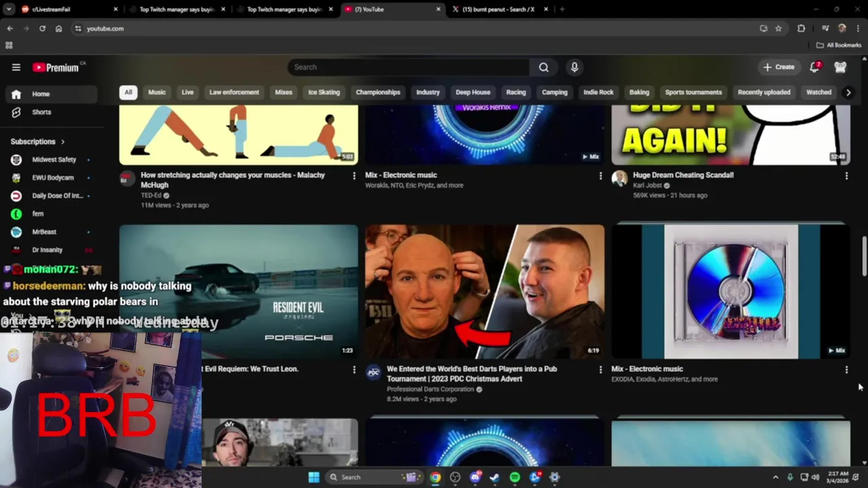Open a new browser tab
Screen dimensions: 868x488
coord(562,9)
